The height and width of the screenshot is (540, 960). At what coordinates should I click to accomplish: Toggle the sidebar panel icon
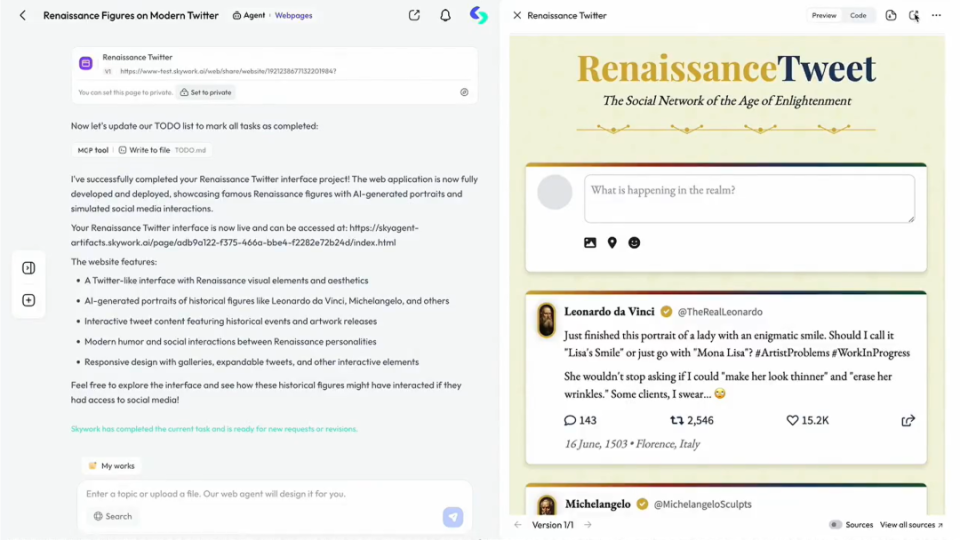[x=29, y=268]
